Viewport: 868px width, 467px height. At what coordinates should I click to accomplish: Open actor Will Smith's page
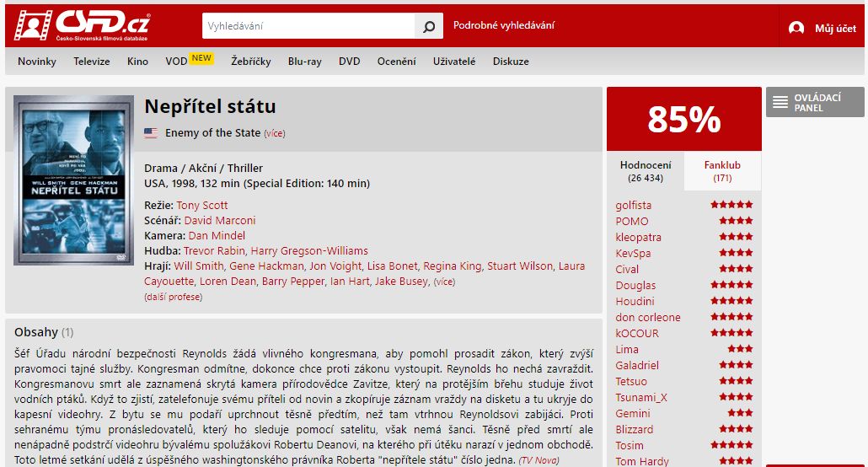(x=199, y=266)
